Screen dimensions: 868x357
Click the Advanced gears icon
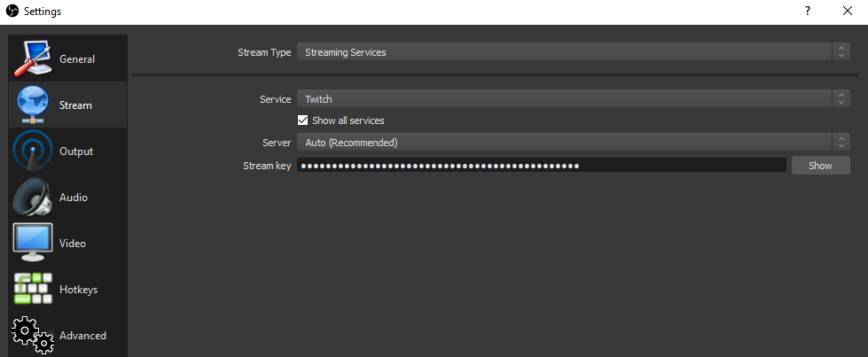33,336
